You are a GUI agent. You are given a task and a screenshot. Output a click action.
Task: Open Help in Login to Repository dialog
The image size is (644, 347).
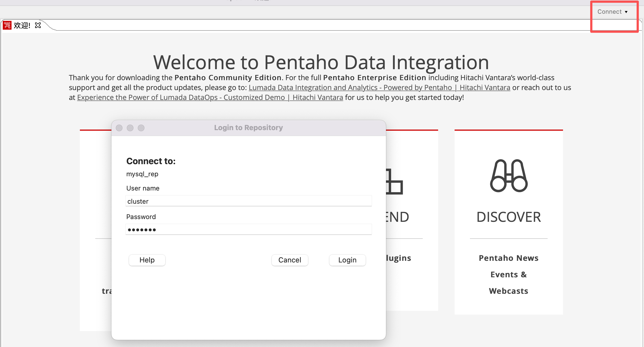click(147, 260)
